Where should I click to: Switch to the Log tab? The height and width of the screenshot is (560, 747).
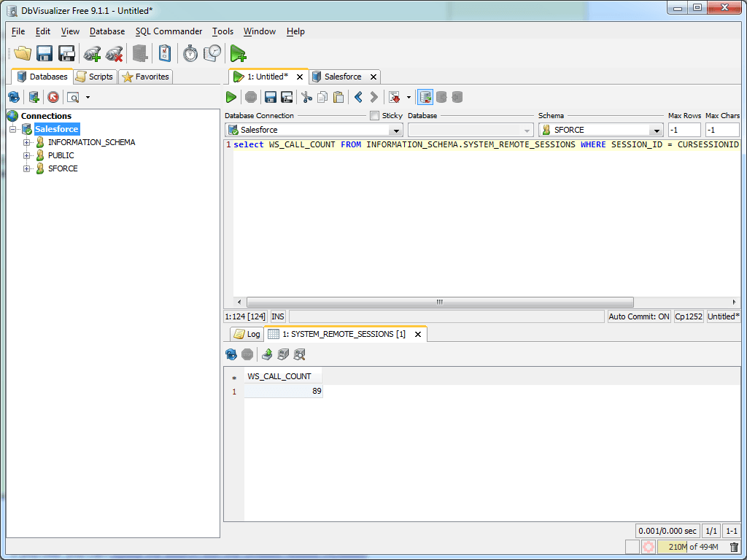[247, 334]
